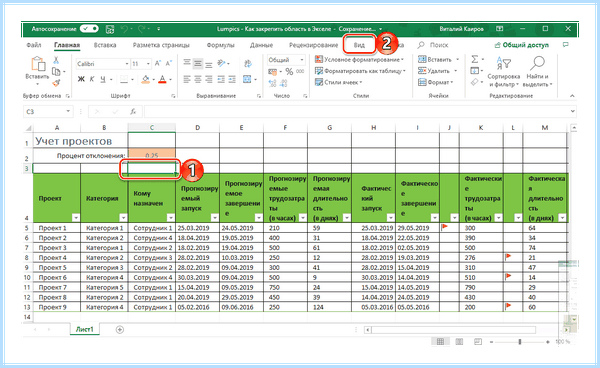Click the Ribbon Display Options icon
Screen dimensions: 600x368
499,29
